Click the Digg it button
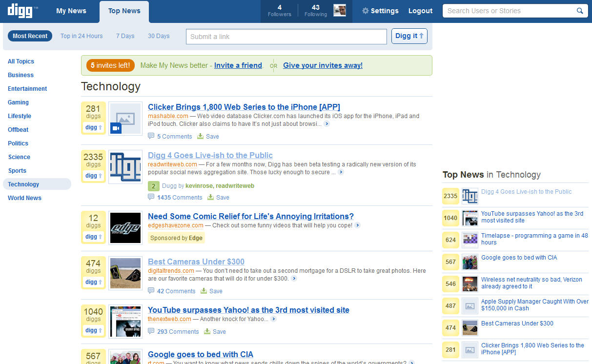Image resolution: width=592 pixels, height=364 pixels. [409, 36]
